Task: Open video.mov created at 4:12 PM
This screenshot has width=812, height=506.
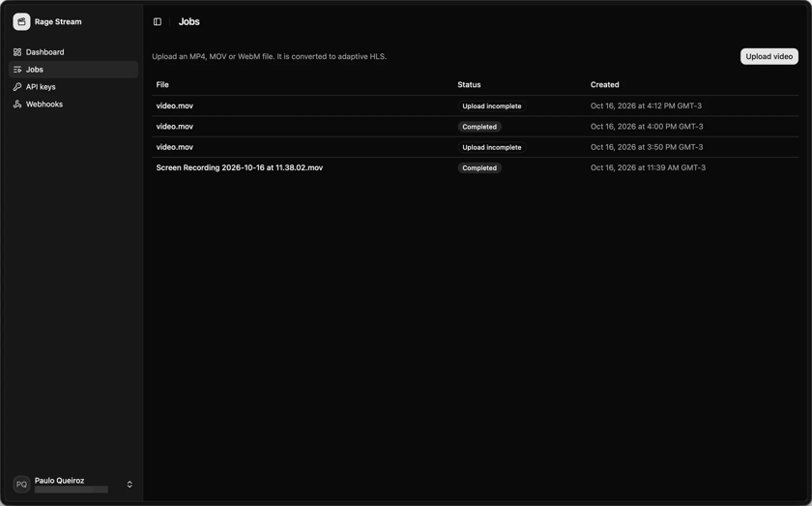Action: (x=175, y=105)
